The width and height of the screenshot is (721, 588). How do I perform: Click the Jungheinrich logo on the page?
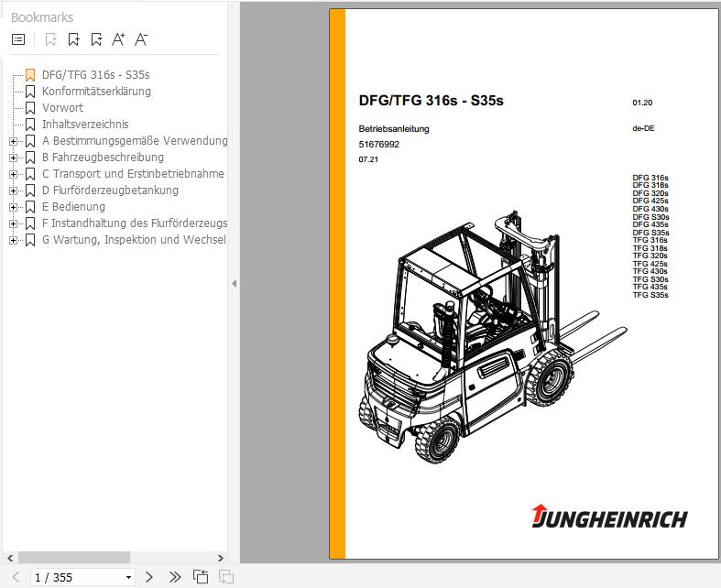click(x=609, y=517)
